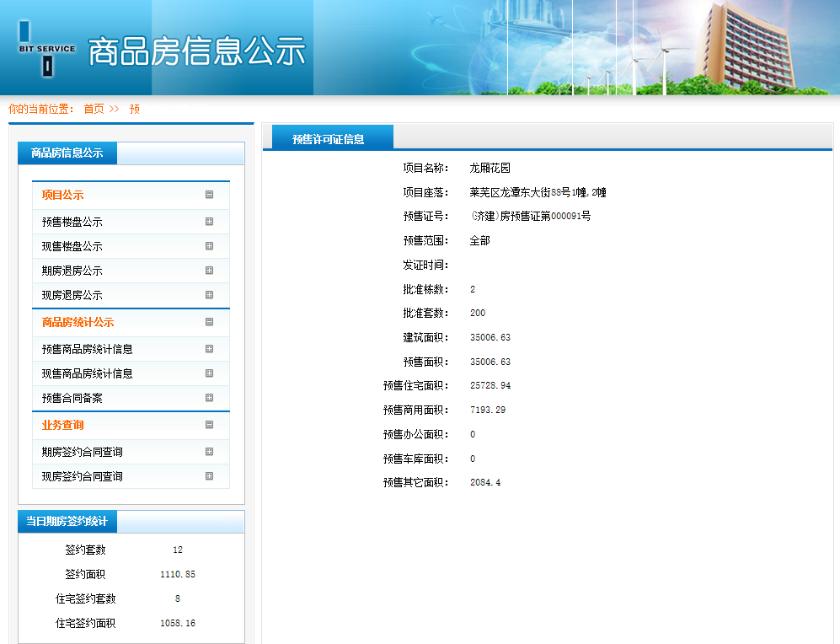Expand icon beside 预售楼盘公示
This screenshot has width=840, height=644.
point(210,222)
